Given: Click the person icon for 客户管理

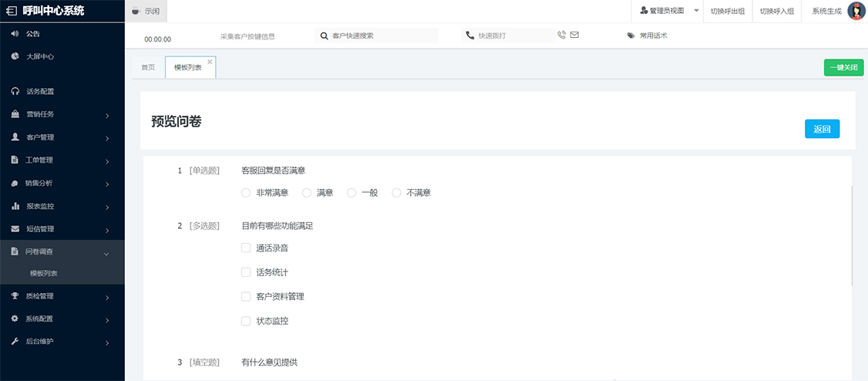Looking at the screenshot, I should [15, 137].
